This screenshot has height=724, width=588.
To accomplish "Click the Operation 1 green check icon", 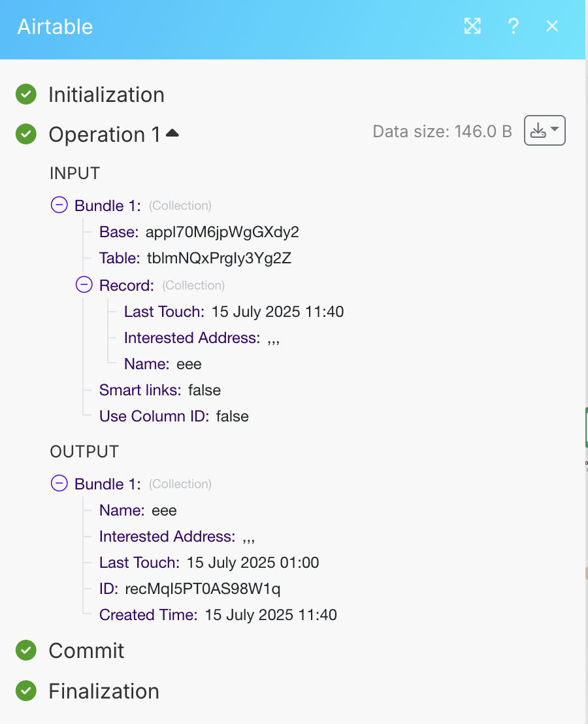I will (26, 134).
